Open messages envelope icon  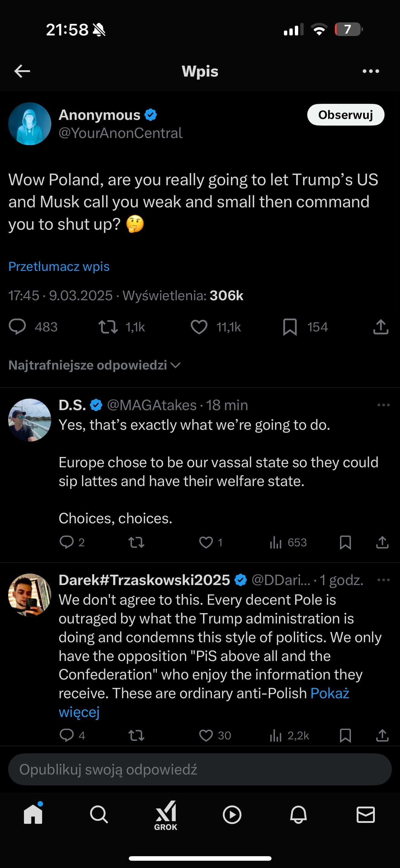[x=365, y=815]
